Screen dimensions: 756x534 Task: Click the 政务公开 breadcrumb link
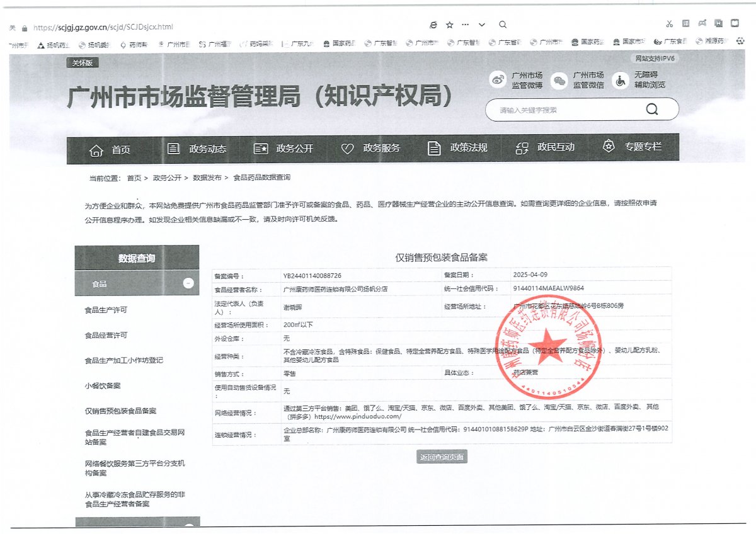[167, 178]
